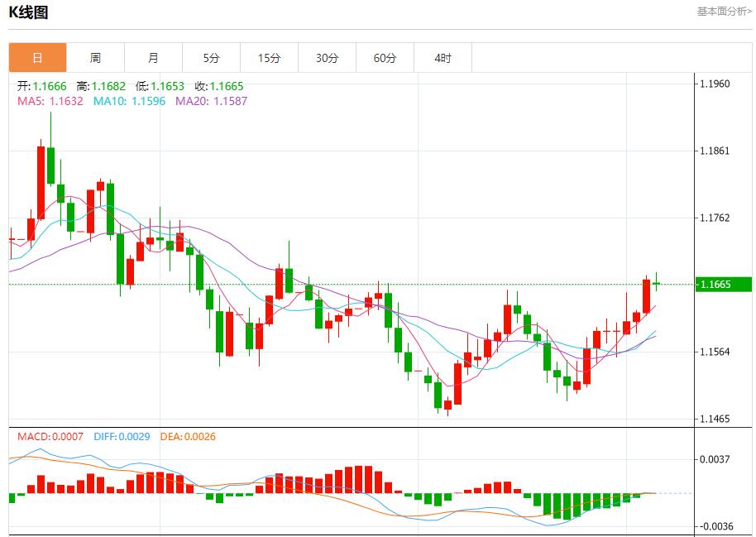Click the DEA indicator label

[x=187, y=436]
